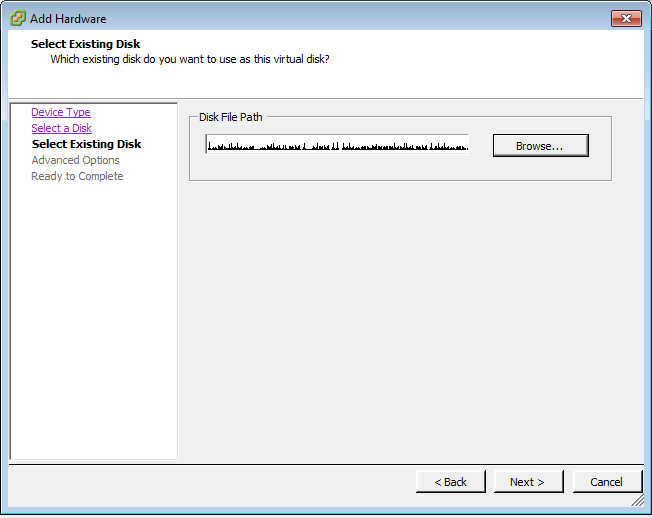Click empty area below the wizard steps
This screenshot has width=652, height=518.
point(93,320)
